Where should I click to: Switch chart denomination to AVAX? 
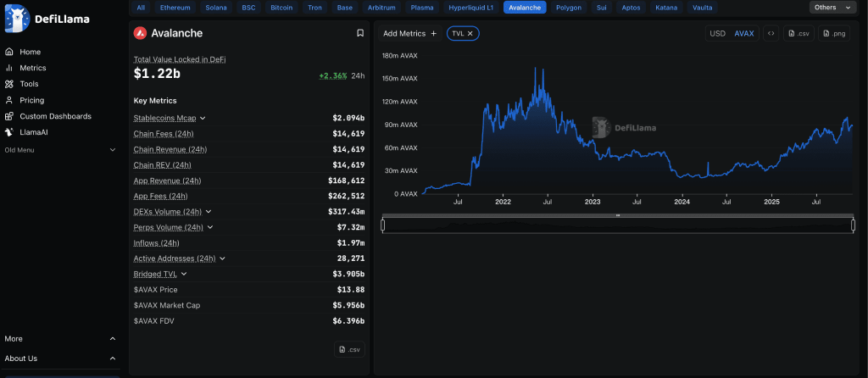743,33
